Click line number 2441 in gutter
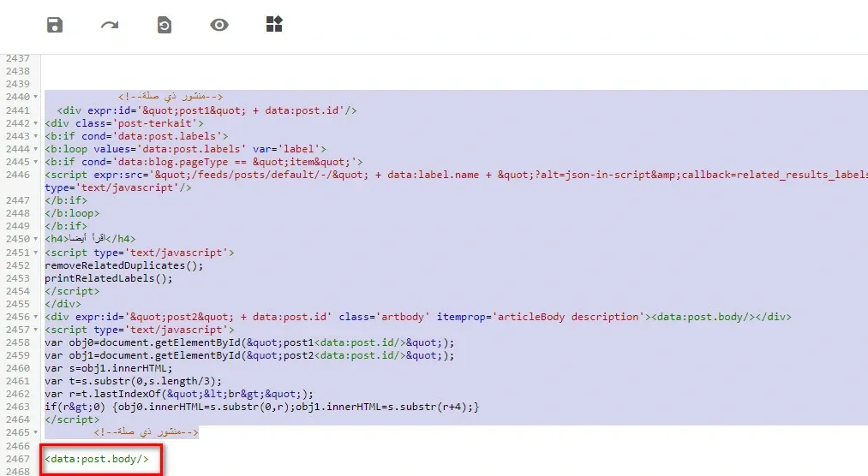 (18, 110)
